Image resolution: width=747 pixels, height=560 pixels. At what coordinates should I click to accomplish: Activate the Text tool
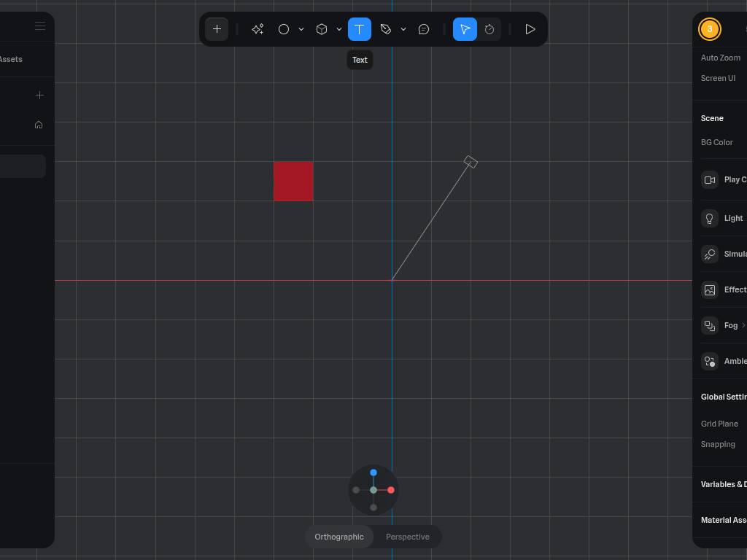(x=360, y=29)
